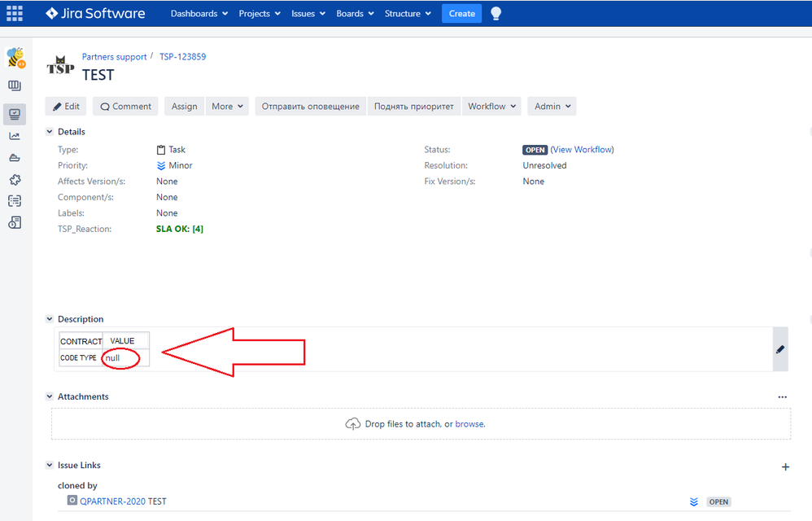Click the Minor priority icon in Details
Screen dimensions: 812x521
coord(161,166)
